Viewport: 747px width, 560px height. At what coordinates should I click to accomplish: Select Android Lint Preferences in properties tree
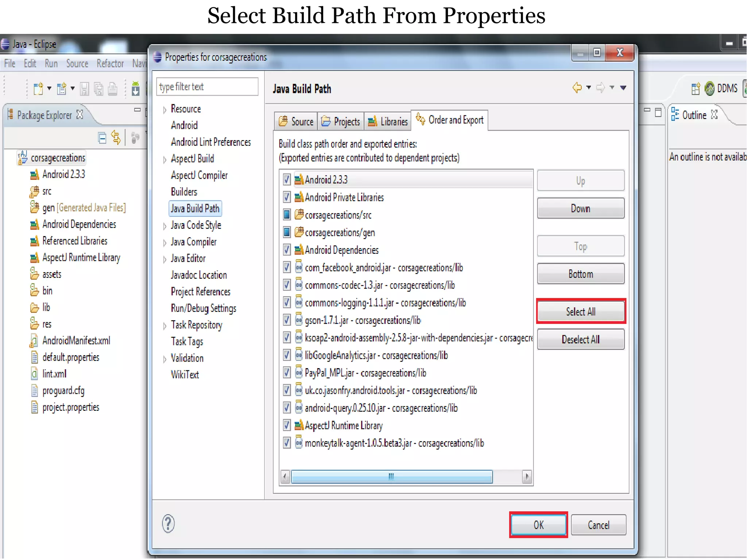coord(211,142)
